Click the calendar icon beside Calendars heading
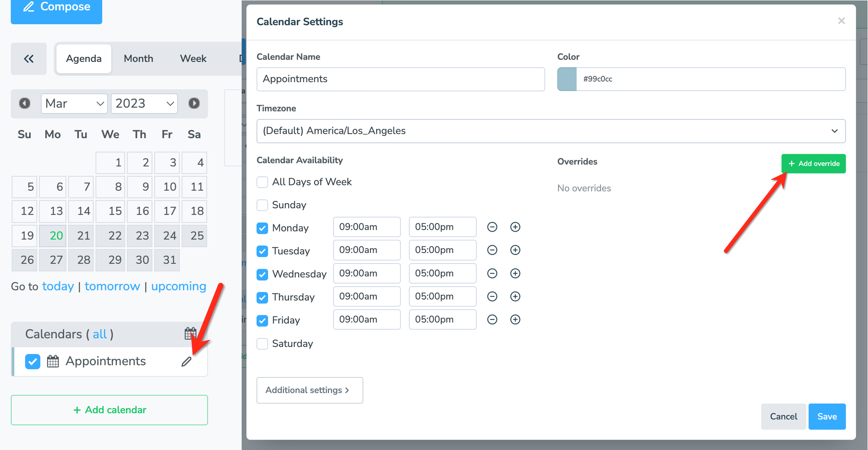 (x=190, y=333)
